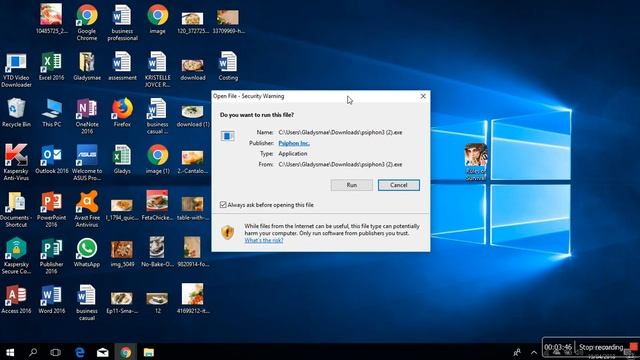This screenshot has width=640, height=360.
Task: Select the Access 2016 shortcut
Action: [x=16, y=299]
